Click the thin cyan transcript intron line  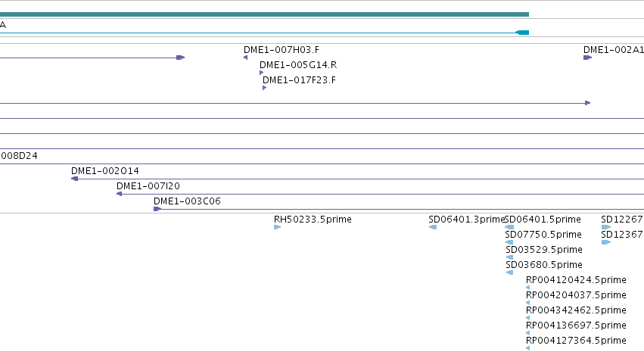click(x=257, y=33)
